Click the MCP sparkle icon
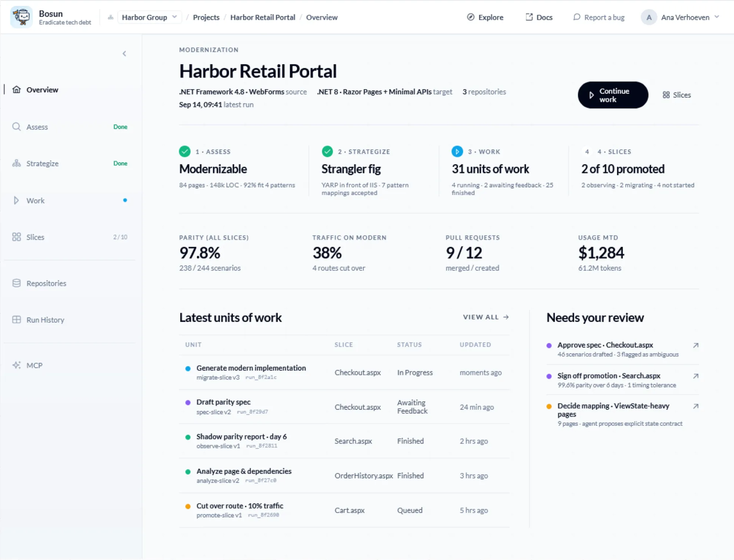 pos(16,365)
